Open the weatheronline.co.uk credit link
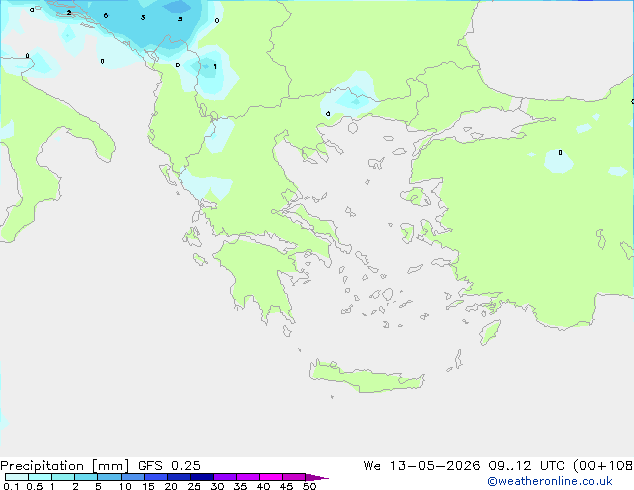634x490 pixels. tap(550, 481)
